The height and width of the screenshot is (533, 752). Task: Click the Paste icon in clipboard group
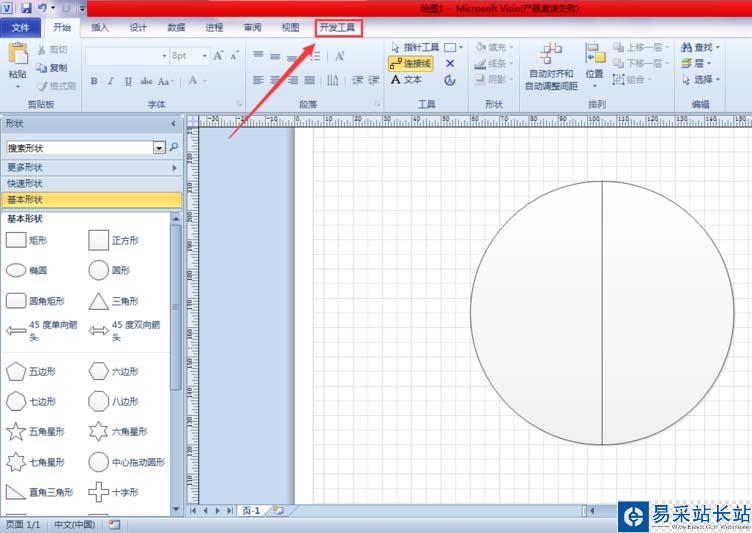click(18, 54)
